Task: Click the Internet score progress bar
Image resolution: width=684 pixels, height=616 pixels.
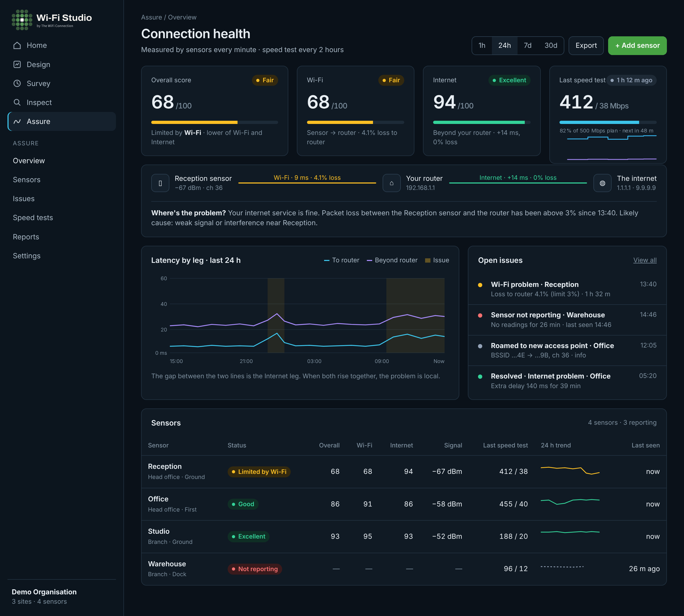Action: 482,122
